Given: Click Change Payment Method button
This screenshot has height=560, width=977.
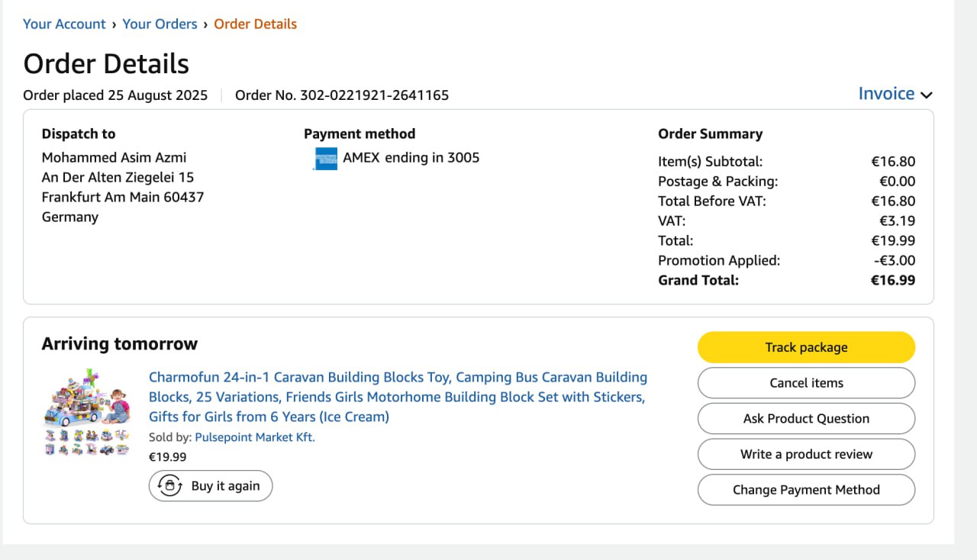Looking at the screenshot, I should click(806, 490).
